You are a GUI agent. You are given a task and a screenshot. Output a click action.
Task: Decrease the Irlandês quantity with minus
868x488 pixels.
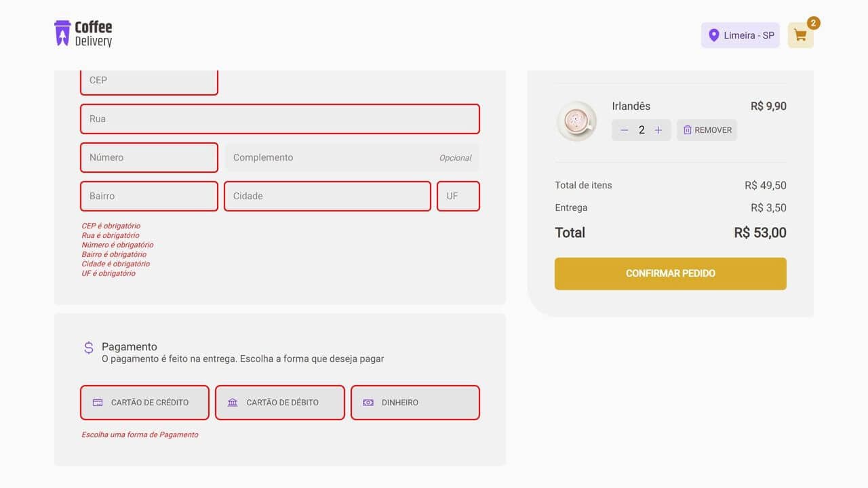pyautogui.click(x=625, y=129)
